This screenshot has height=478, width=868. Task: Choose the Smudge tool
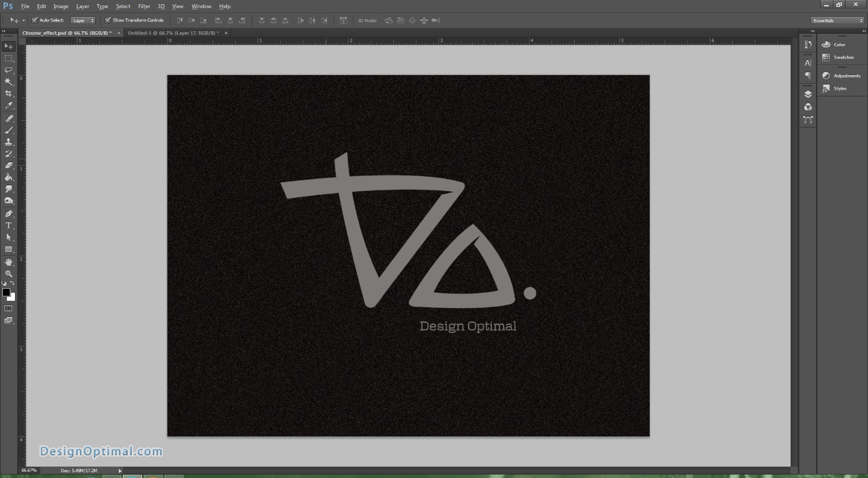(x=9, y=189)
